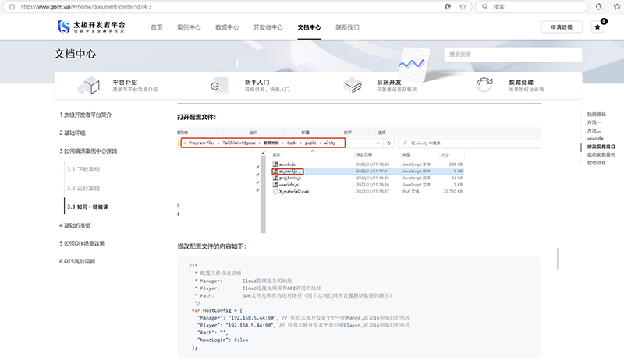Click the proj4.min.js file row
The image size is (624, 364).
[x=367, y=178]
